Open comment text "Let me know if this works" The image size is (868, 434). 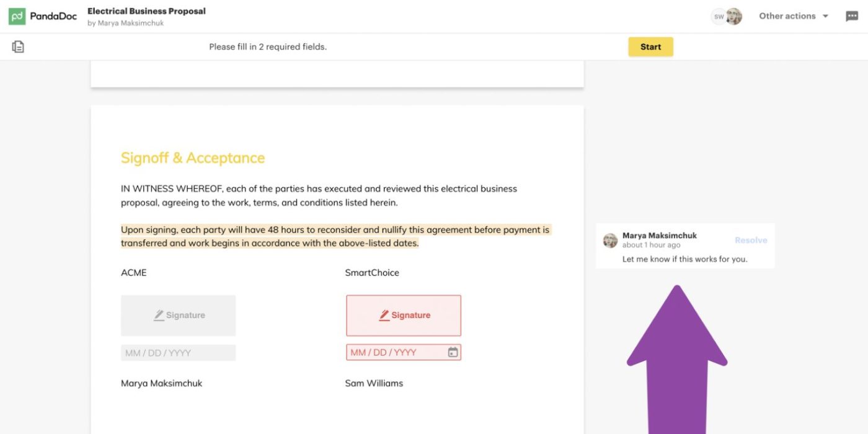(x=684, y=259)
